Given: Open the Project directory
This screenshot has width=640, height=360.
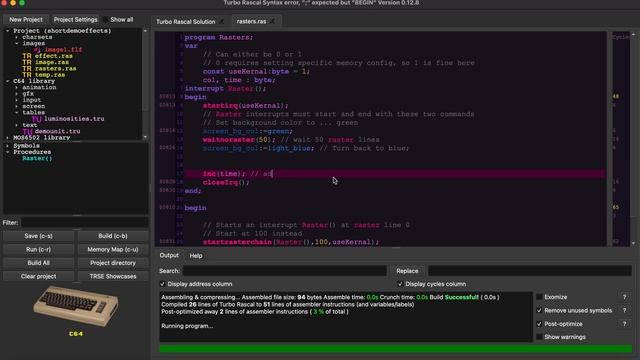Looking at the screenshot, I should (x=113, y=263).
